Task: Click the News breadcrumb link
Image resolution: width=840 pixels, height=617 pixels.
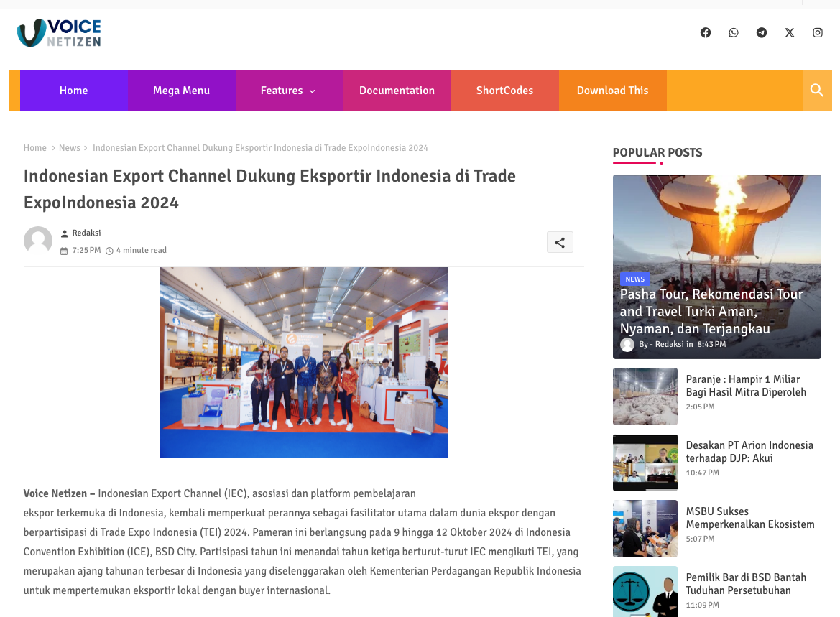Action: click(70, 148)
